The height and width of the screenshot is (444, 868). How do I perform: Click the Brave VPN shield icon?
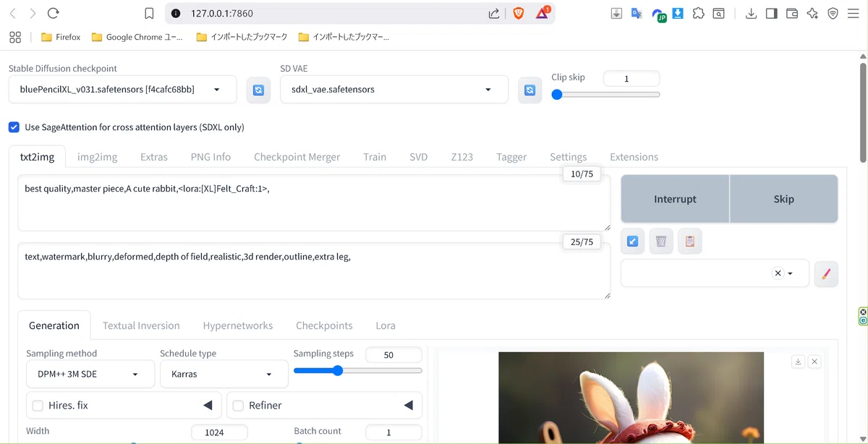pos(833,13)
